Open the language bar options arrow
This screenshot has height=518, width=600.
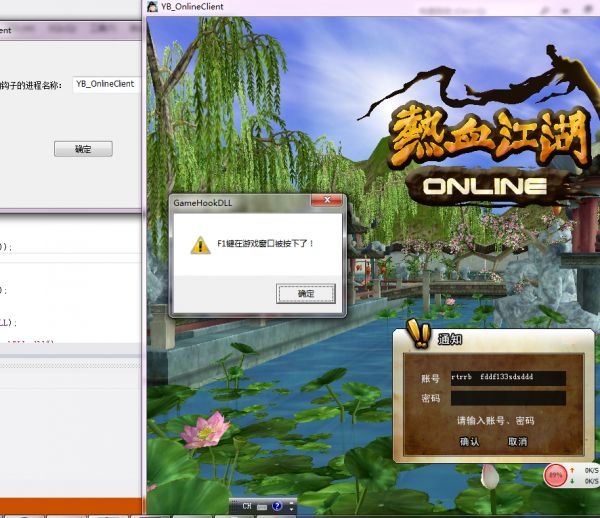pyautogui.click(x=290, y=508)
